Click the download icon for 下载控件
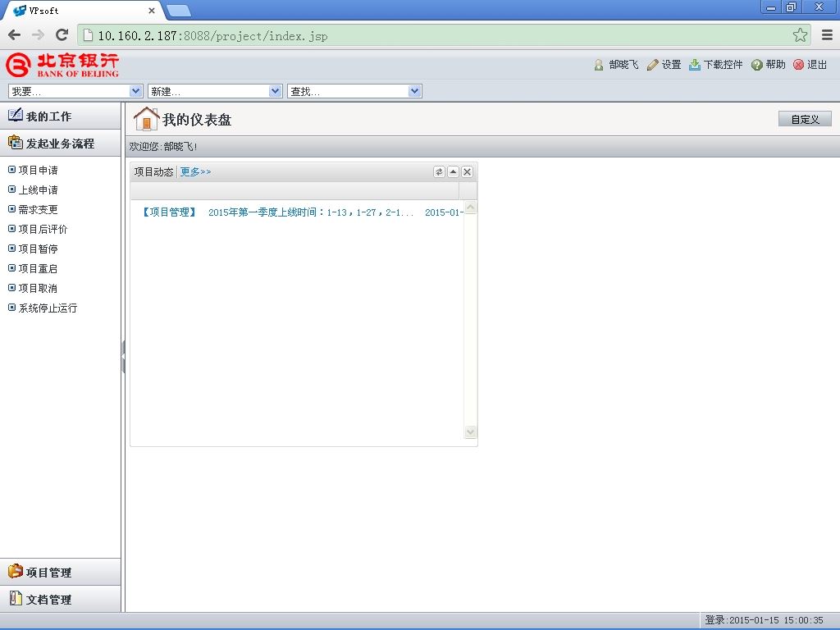This screenshot has width=840, height=630. [694, 65]
